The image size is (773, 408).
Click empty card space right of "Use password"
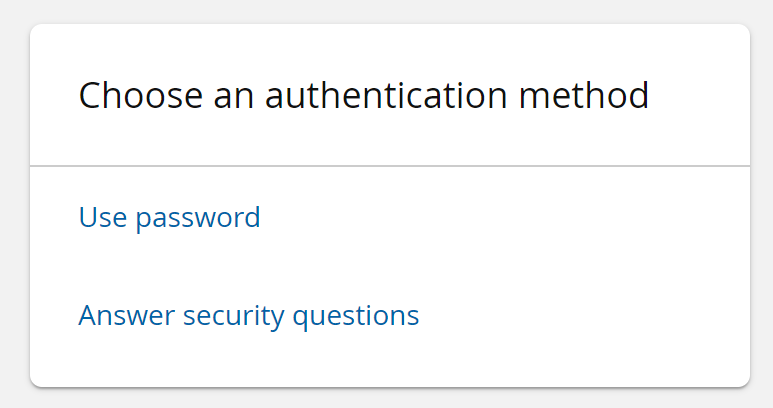click(500, 217)
